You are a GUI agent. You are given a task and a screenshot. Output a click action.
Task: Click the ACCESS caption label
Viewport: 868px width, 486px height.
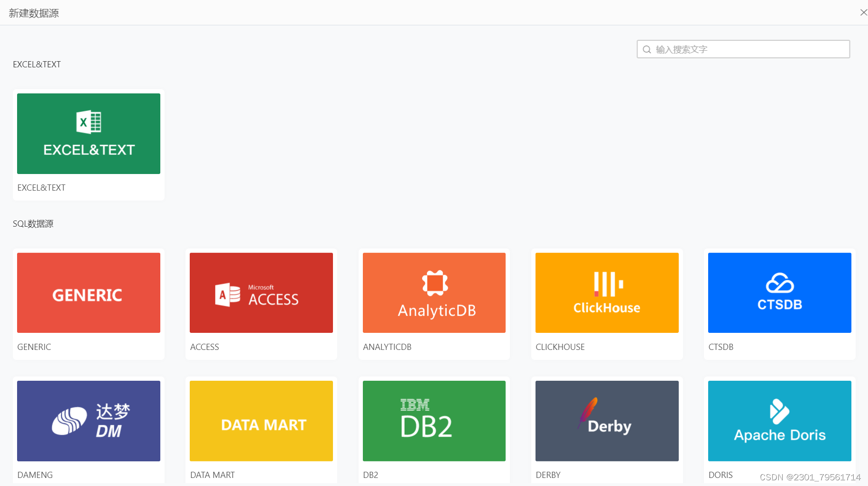click(x=204, y=347)
